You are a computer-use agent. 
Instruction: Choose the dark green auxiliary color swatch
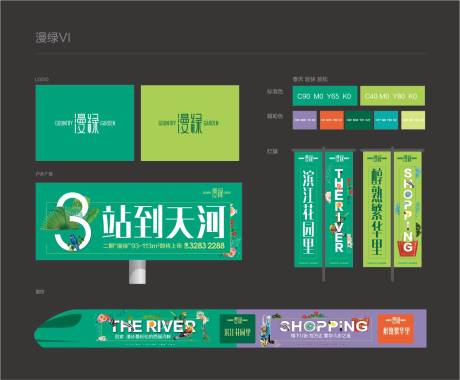359,120
